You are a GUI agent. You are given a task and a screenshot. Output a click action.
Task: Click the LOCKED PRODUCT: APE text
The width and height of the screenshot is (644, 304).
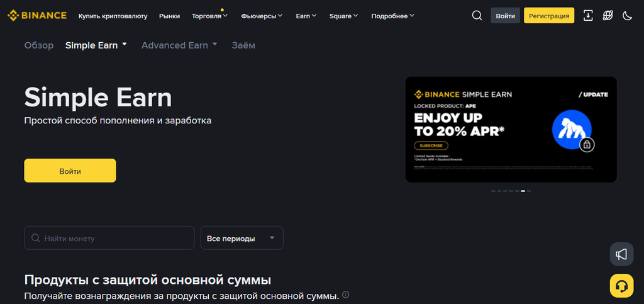pyautogui.click(x=445, y=106)
